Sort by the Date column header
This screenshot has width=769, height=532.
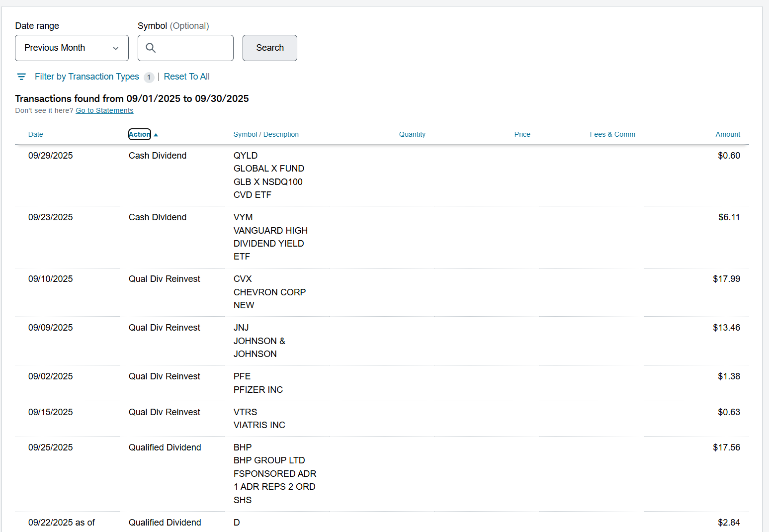point(36,134)
